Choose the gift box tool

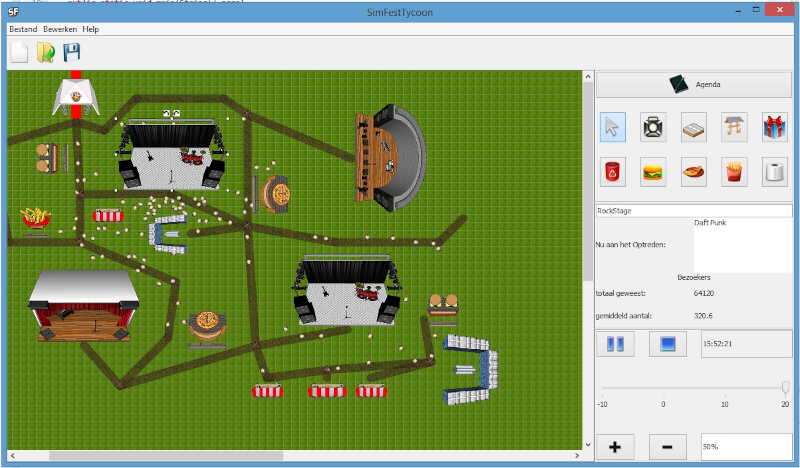click(x=775, y=127)
